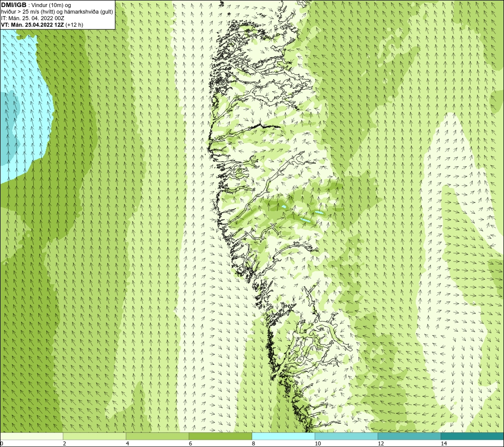Click the 4–6 m/s green legend swatch
The height and width of the screenshot is (447, 504).
(157, 436)
